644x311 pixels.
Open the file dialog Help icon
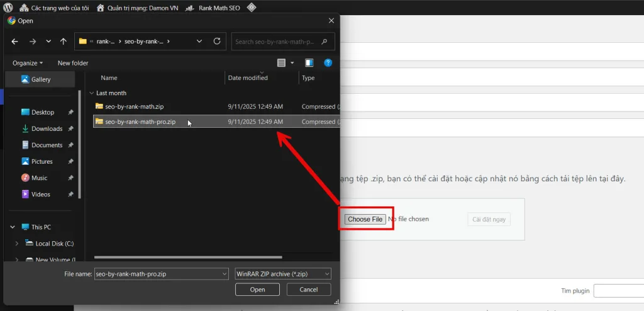point(328,63)
